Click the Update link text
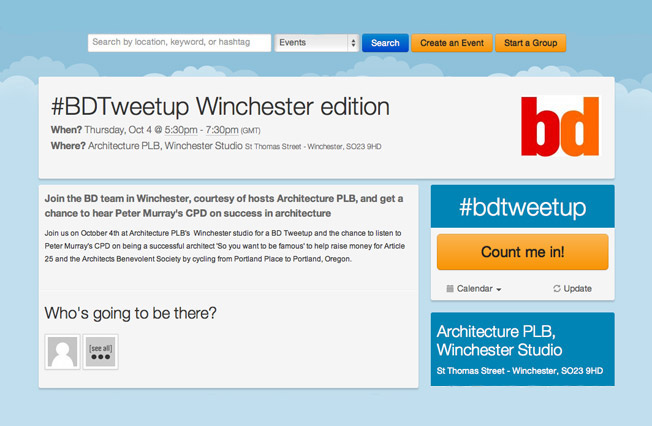The height and width of the screenshot is (426, 652). 578,289
